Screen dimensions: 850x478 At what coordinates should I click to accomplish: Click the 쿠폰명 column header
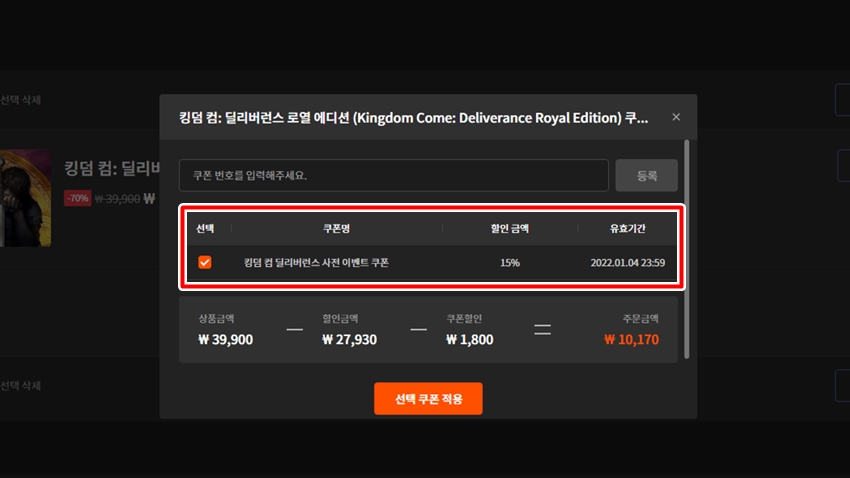336,229
